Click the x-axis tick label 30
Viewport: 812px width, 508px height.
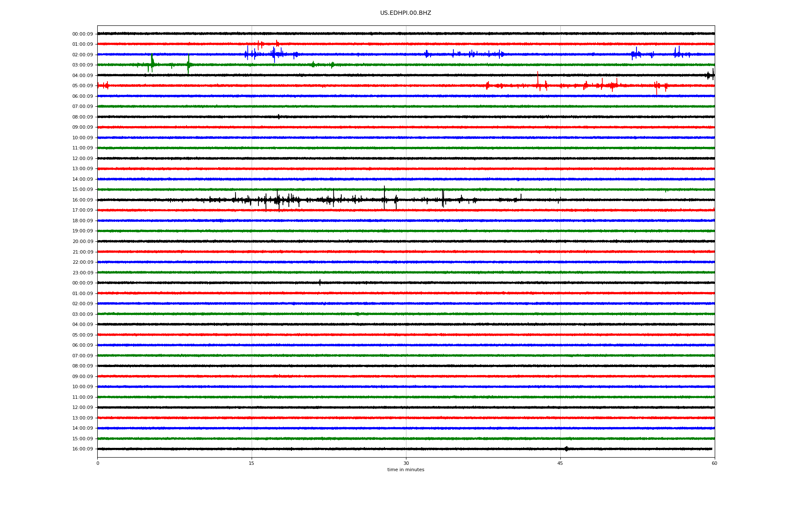point(406,463)
